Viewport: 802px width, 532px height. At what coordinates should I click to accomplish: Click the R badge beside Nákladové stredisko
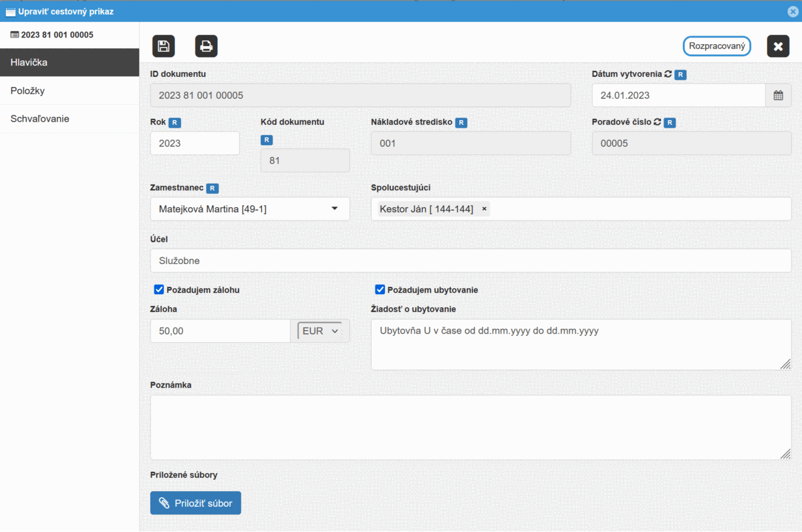point(461,123)
